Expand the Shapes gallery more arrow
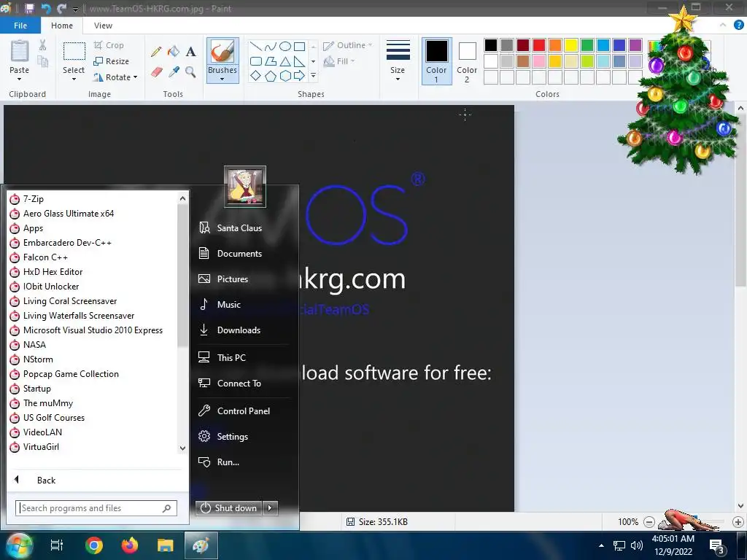This screenshot has height=560, width=747. pyautogui.click(x=313, y=76)
